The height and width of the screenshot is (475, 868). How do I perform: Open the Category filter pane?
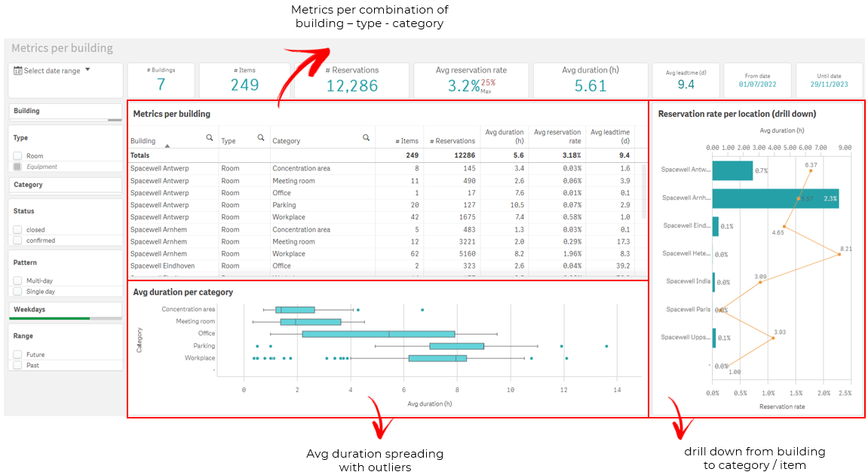pos(66,185)
